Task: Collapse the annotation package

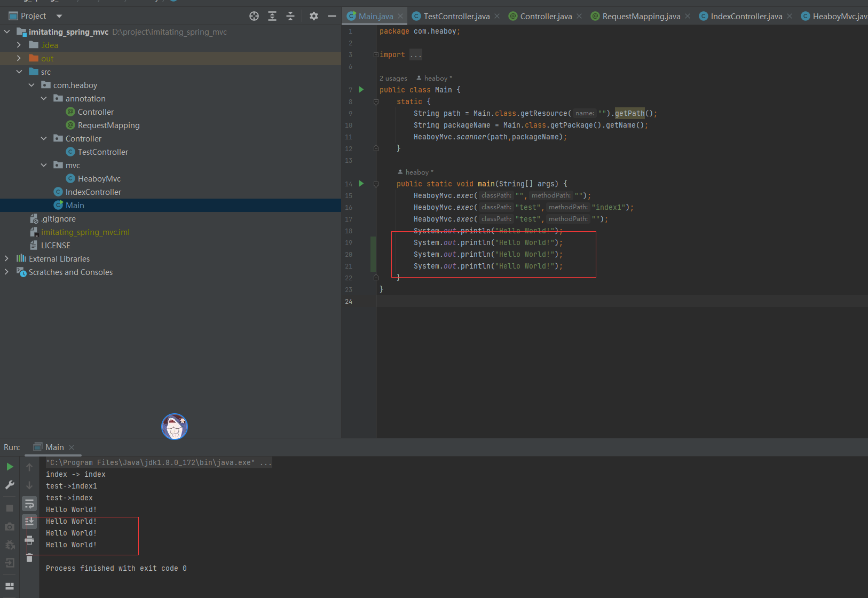Action: click(x=44, y=98)
